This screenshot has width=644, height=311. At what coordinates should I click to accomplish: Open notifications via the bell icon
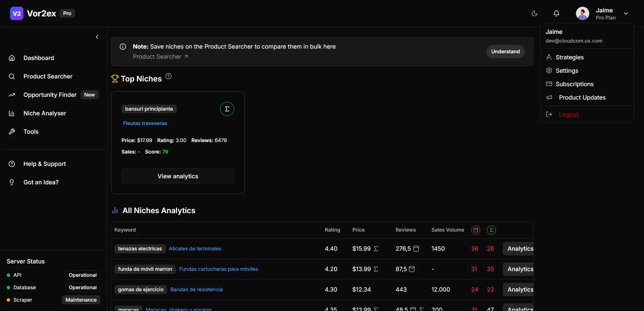click(556, 13)
